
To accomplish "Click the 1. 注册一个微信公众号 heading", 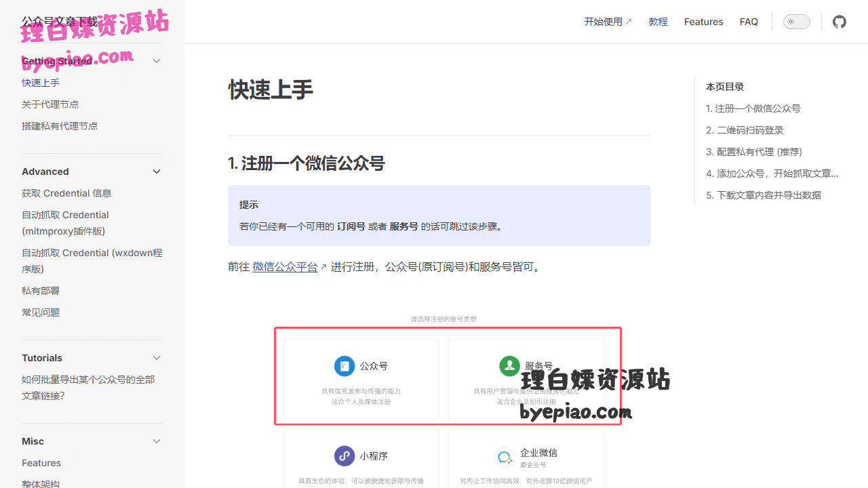I will pyautogui.click(x=307, y=163).
